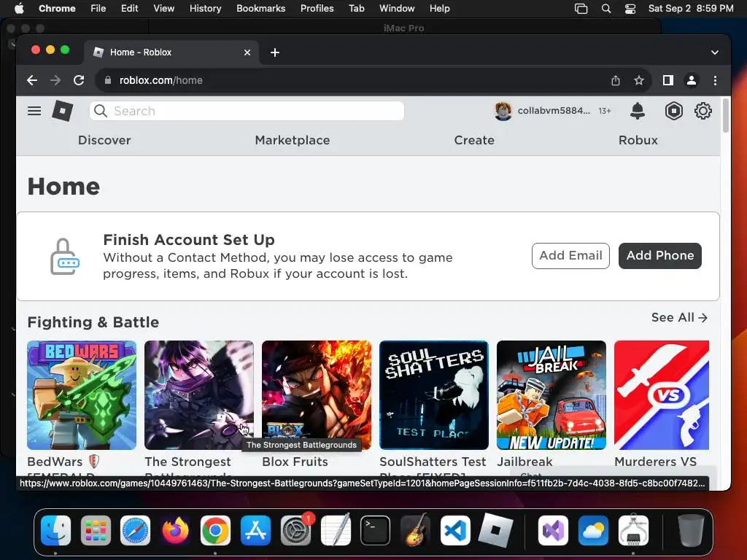Open Visual Studio Code from the dock
747x560 pixels.
(455, 531)
